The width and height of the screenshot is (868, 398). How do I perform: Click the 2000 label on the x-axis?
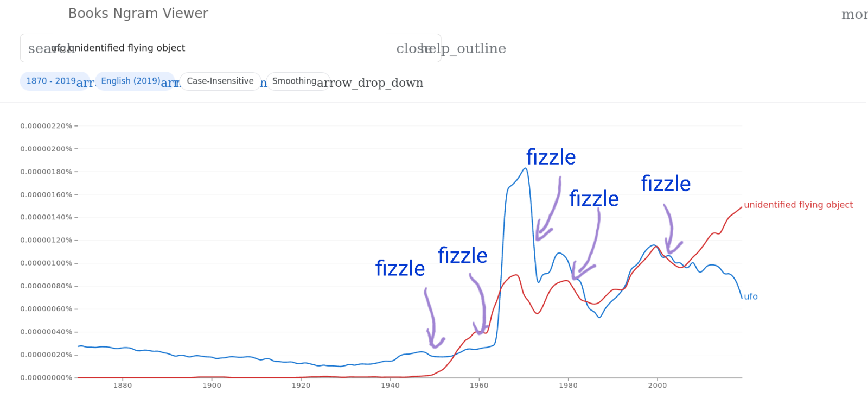coord(658,386)
